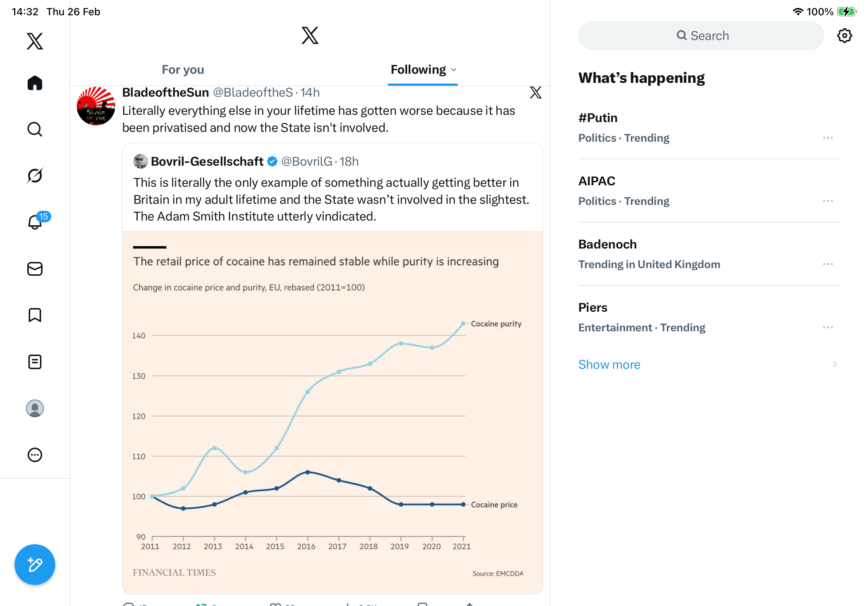Open the More options circle icon
This screenshot has width=868, height=606.
coord(35,455)
